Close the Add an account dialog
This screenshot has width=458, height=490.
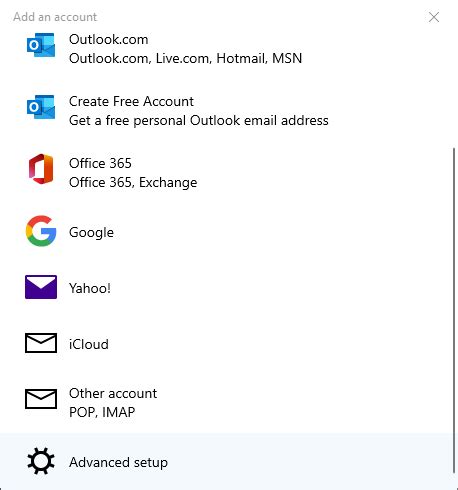pyautogui.click(x=434, y=17)
